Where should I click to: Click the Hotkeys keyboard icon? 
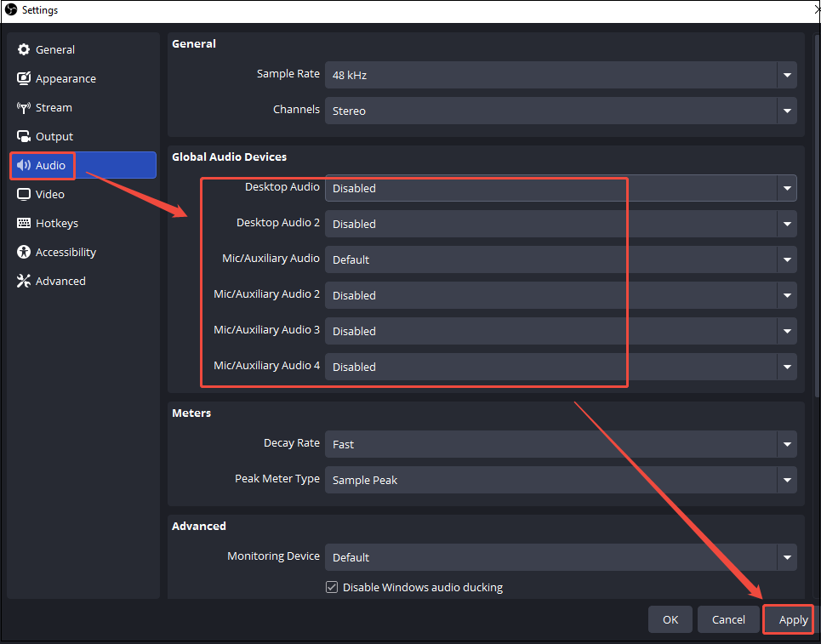pyautogui.click(x=24, y=223)
